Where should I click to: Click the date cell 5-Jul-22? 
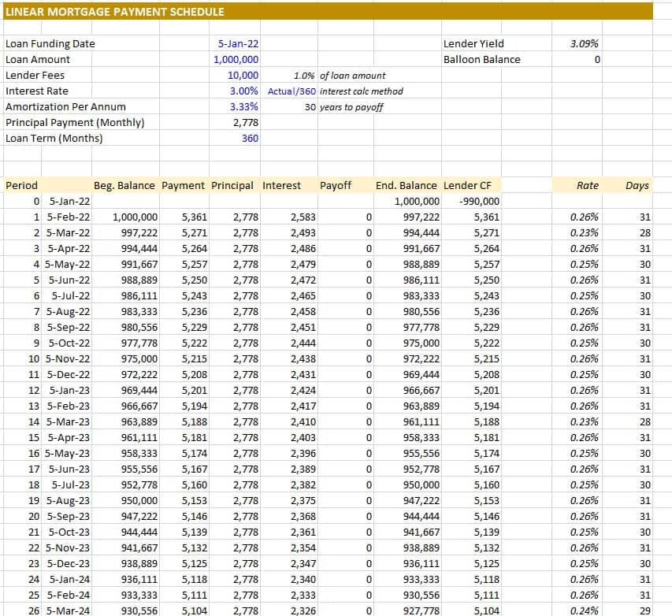coord(71,296)
